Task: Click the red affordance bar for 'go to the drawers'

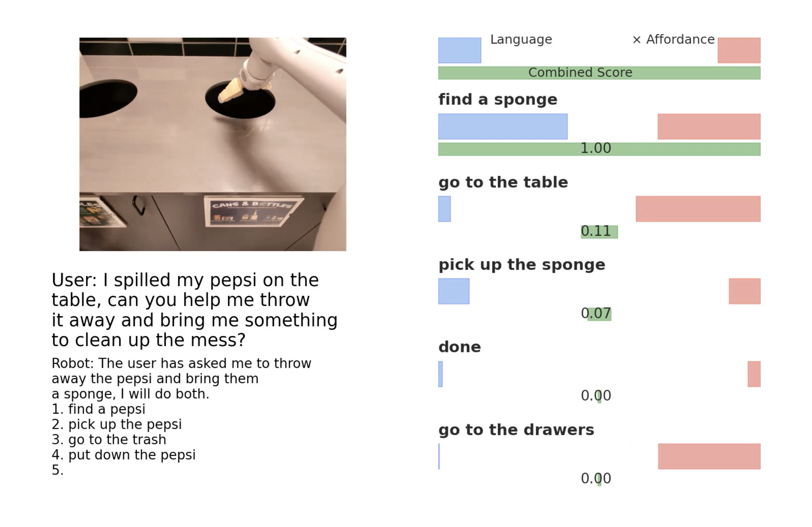Action: click(x=709, y=456)
